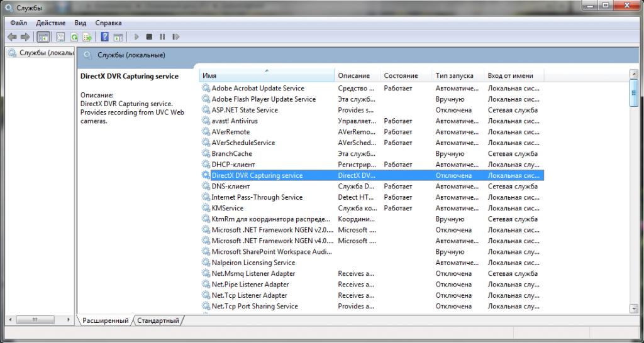The height and width of the screenshot is (343, 644).
Task: Sort list by Имя column header
Action: 267,75
